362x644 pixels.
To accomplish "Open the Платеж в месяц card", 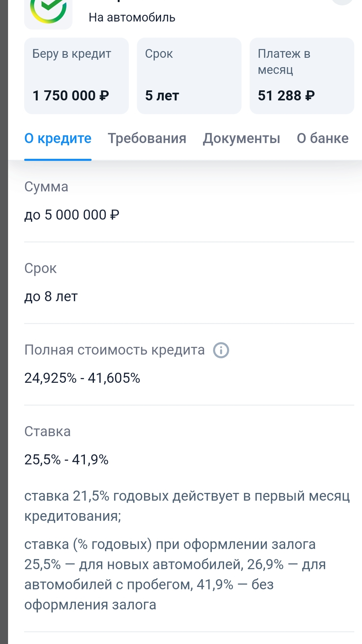I will (302, 76).
